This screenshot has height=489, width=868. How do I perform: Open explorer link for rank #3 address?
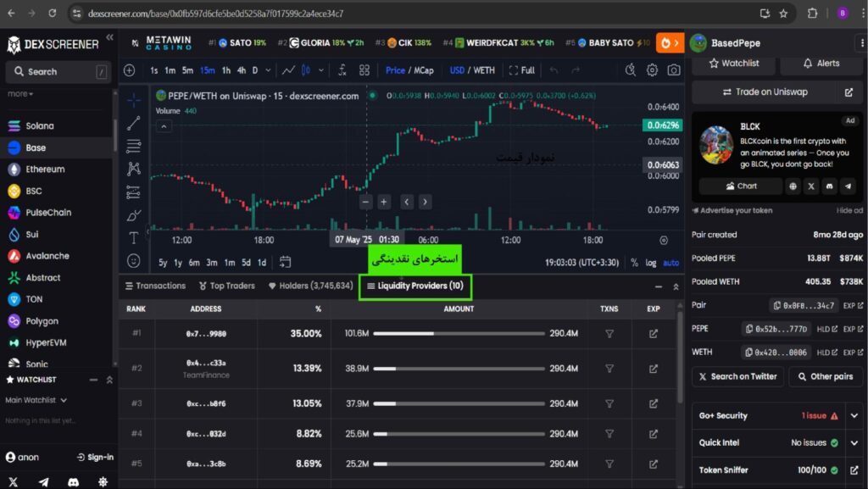pos(654,403)
